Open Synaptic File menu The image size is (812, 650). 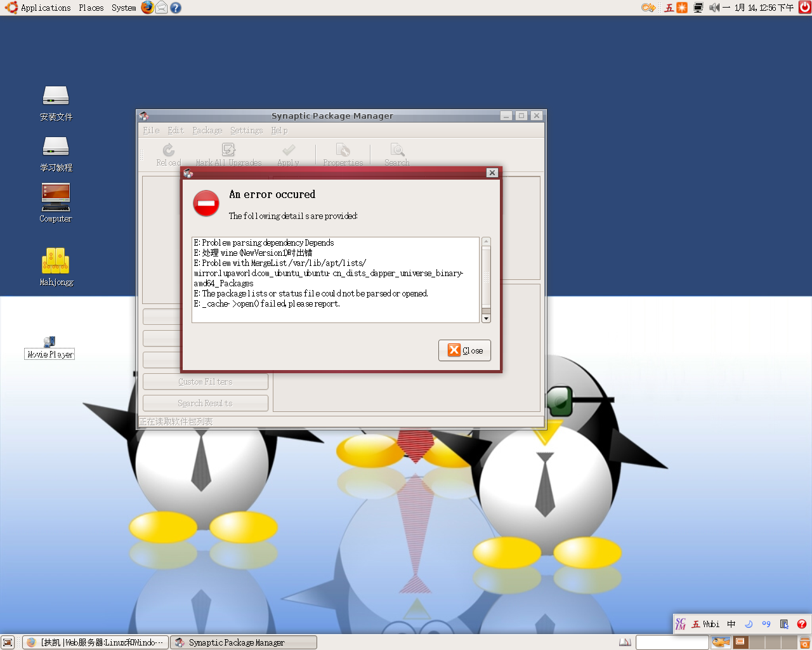pyautogui.click(x=151, y=130)
